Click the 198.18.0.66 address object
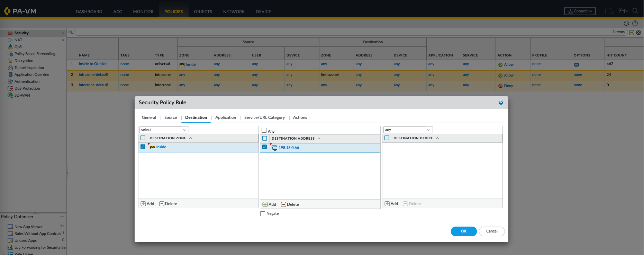 tap(289, 148)
